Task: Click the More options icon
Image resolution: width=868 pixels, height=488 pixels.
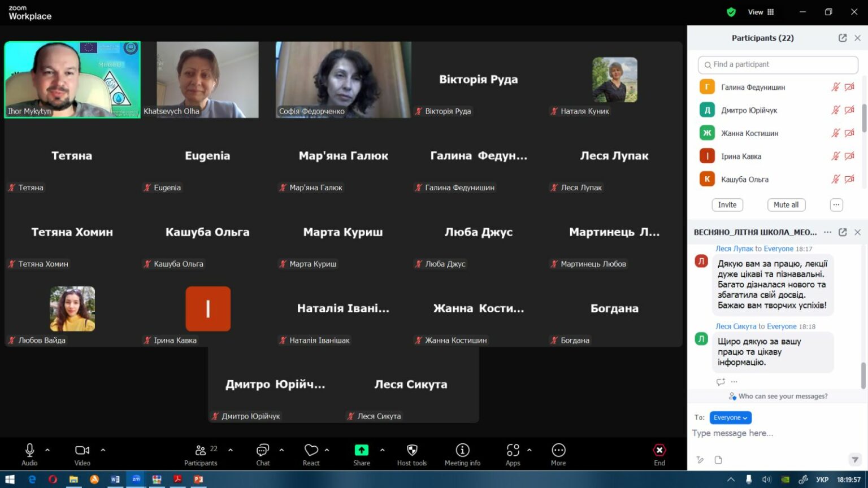Action: [x=558, y=450]
